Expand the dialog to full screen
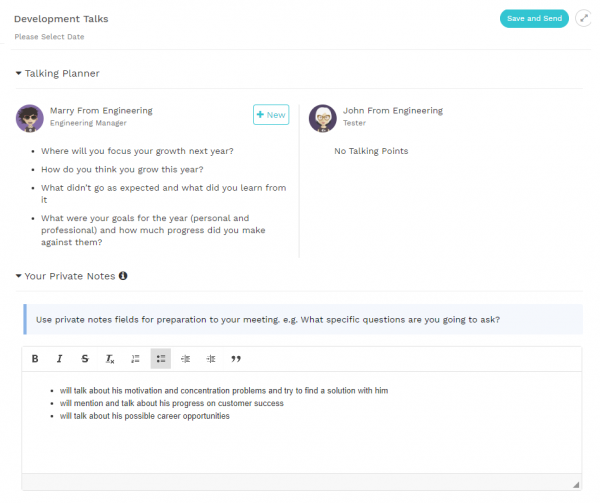Image resolution: width=600 pixels, height=503 pixels. (584, 19)
